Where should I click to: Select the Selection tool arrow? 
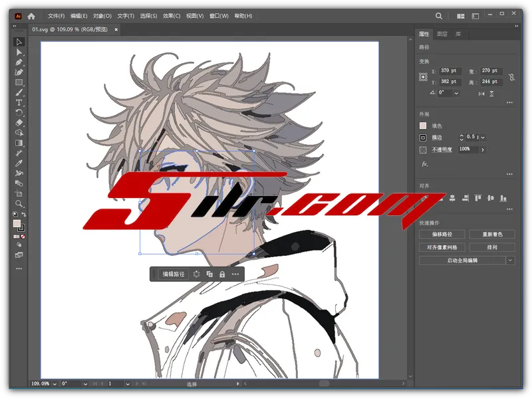click(19, 42)
